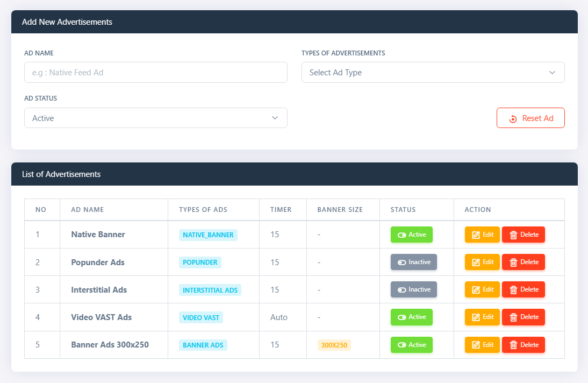Click the pencil icon in the Native Banner row
The height and width of the screenshot is (383, 588).
click(x=476, y=235)
